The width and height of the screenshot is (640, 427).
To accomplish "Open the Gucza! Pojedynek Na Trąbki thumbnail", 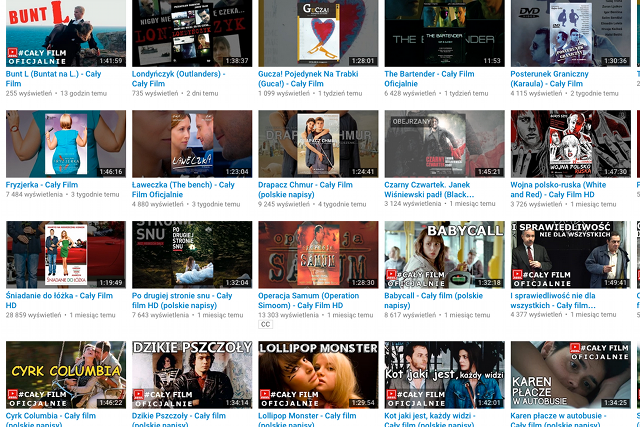I will tap(318, 33).
